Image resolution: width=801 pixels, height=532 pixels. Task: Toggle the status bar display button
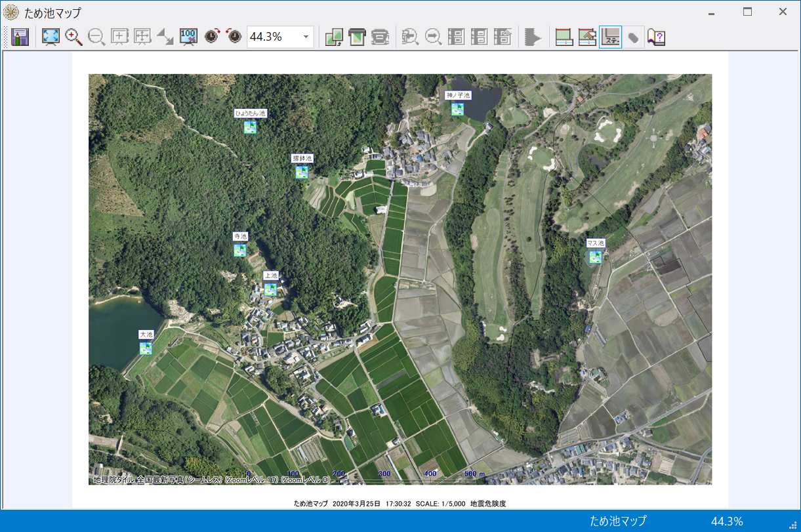[x=610, y=37]
